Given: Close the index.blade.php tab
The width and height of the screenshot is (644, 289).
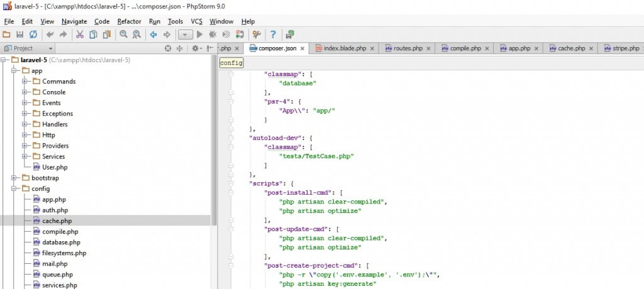Looking at the screenshot, I should [x=372, y=48].
